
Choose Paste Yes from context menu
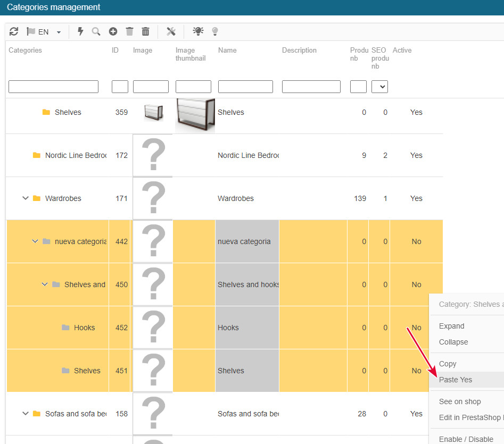(x=456, y=380)
